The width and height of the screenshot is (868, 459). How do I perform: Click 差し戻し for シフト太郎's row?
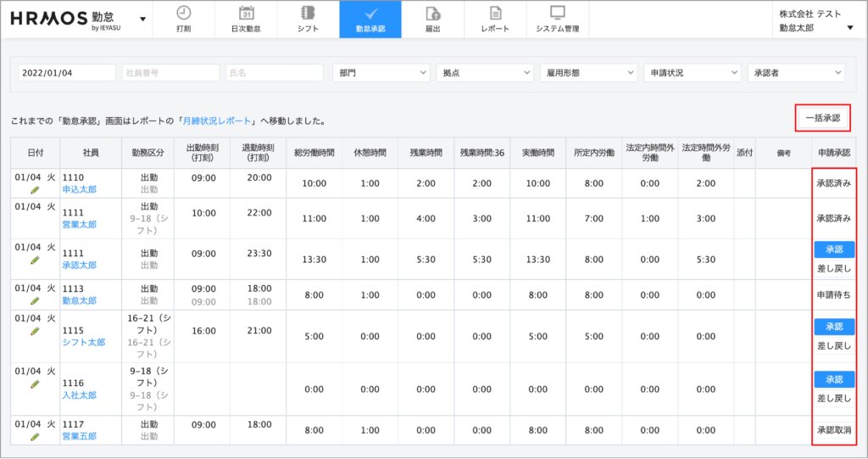click(x=834, y=345)
